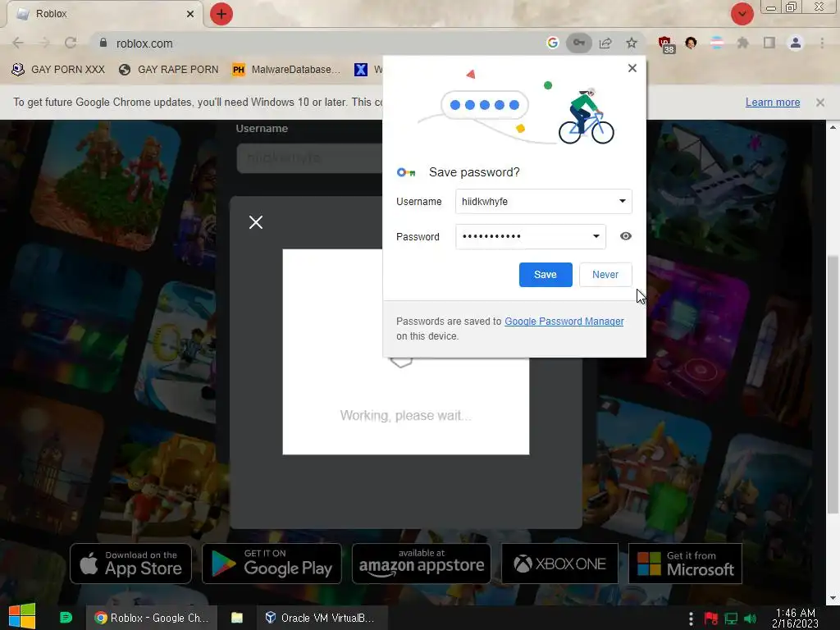The width and height of the screenshot is (840, 630).
Task: Switch to Roblox Google Chrome taskbar item
Action: click(x=152, y=618)
